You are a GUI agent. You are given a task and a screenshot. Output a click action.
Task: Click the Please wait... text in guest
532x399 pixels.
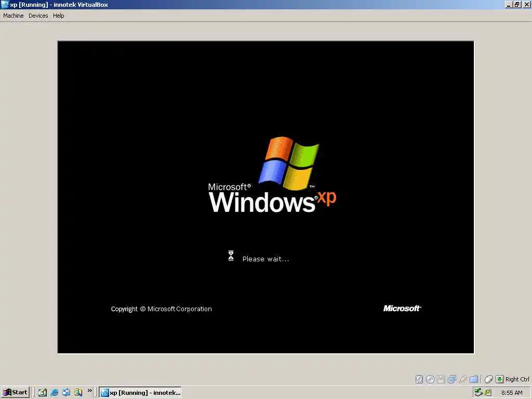pyautogui.click(x=265, y=259)
